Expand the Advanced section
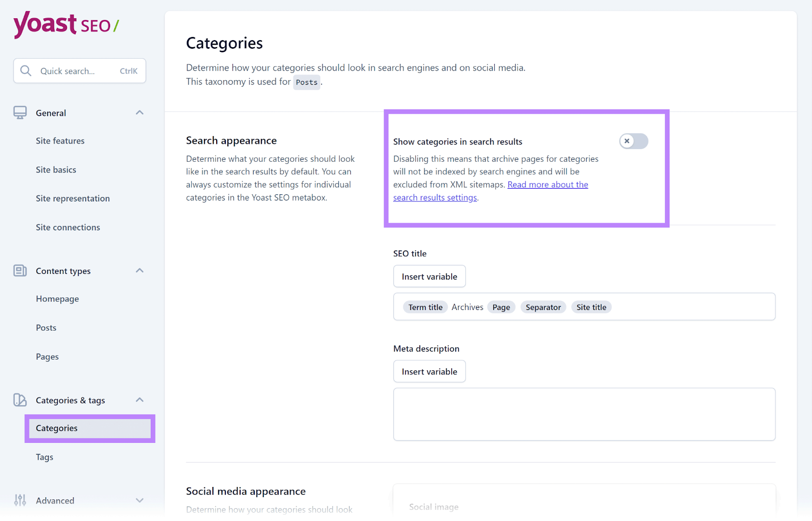This screenshot has height=521, width=812. tap(139, 500)
